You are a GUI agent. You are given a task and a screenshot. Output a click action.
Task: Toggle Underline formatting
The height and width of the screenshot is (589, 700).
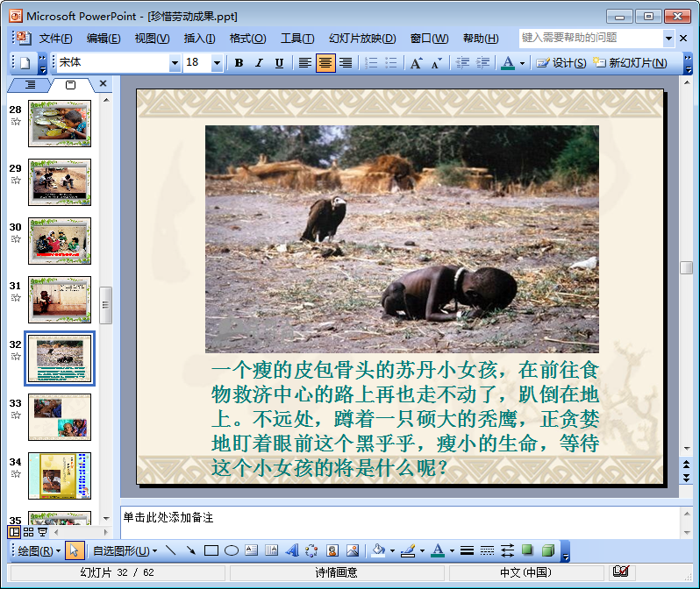279,63
